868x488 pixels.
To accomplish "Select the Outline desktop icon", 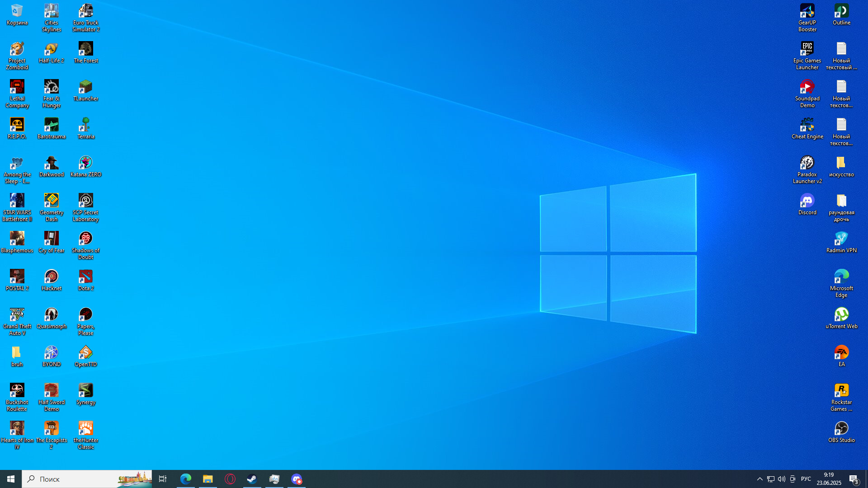I will (842, 15).
